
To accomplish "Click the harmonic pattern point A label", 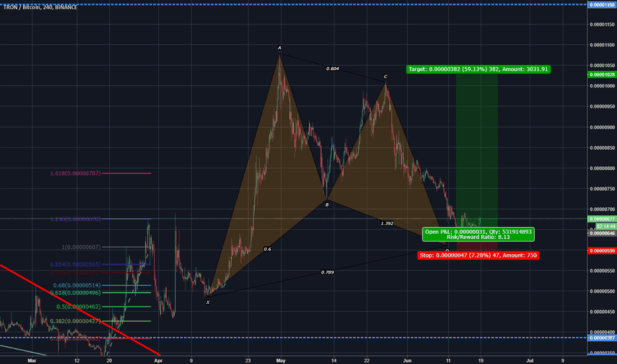I will coord(280,48).
